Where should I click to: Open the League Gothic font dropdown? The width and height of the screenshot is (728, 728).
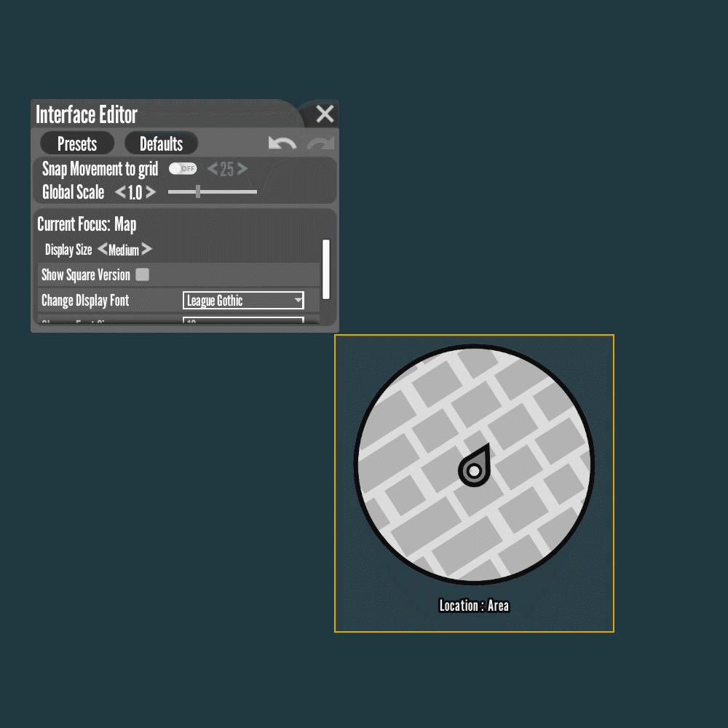(x=243, y=301)
